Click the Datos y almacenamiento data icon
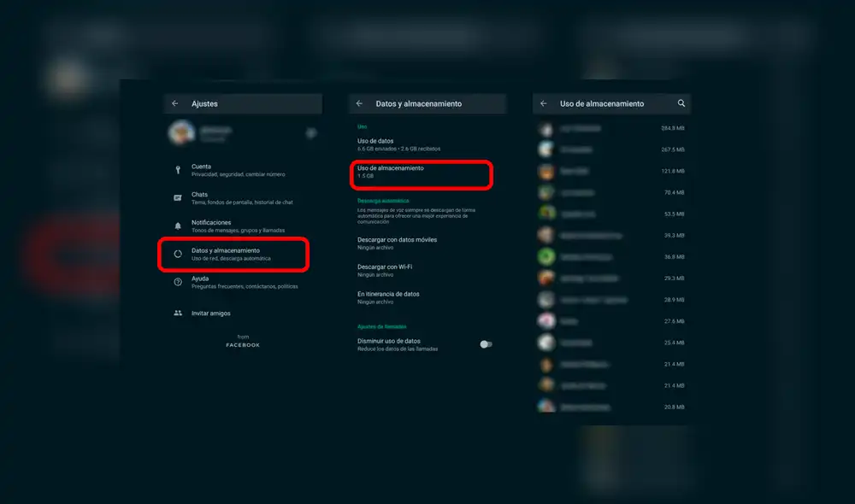Screen dimensions: 855x504 178,253
